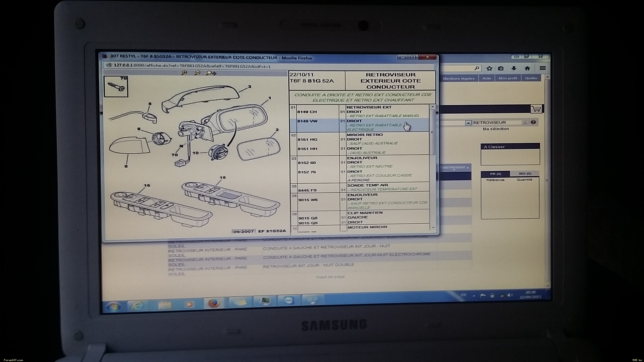Viewport: 644px width, 362px height.
Task: Click the Quitter link
Action: tap(531, 78)
